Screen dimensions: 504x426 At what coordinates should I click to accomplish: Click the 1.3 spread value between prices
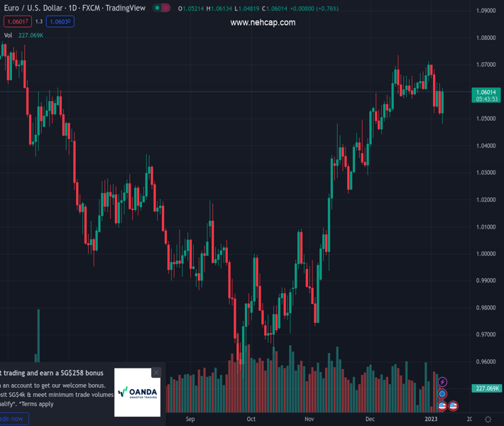38,21
